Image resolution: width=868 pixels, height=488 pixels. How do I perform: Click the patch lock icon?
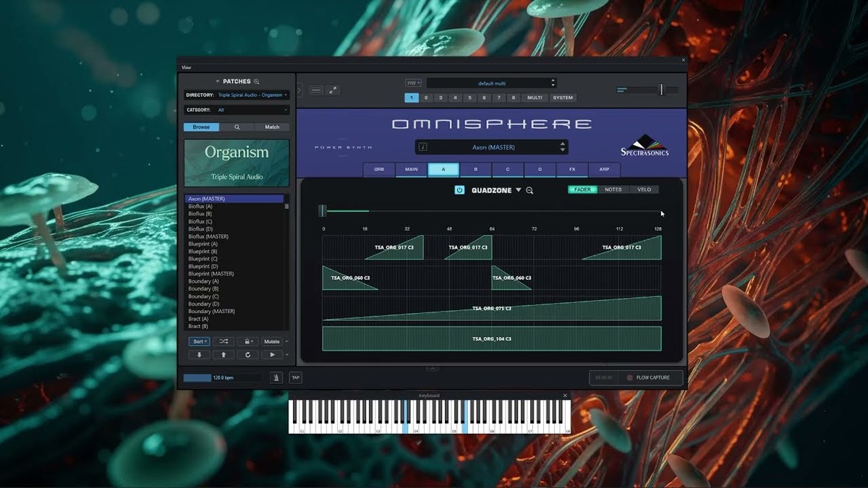[247, 341]
